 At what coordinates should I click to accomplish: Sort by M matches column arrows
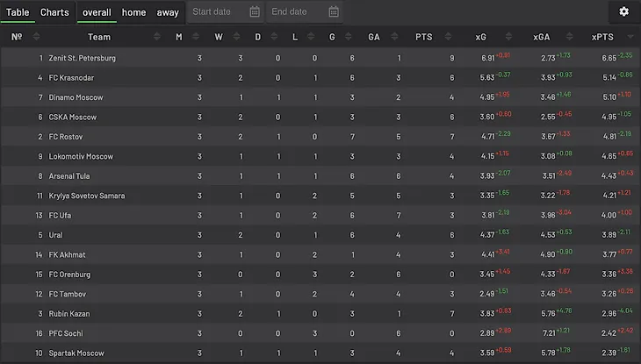196,37
